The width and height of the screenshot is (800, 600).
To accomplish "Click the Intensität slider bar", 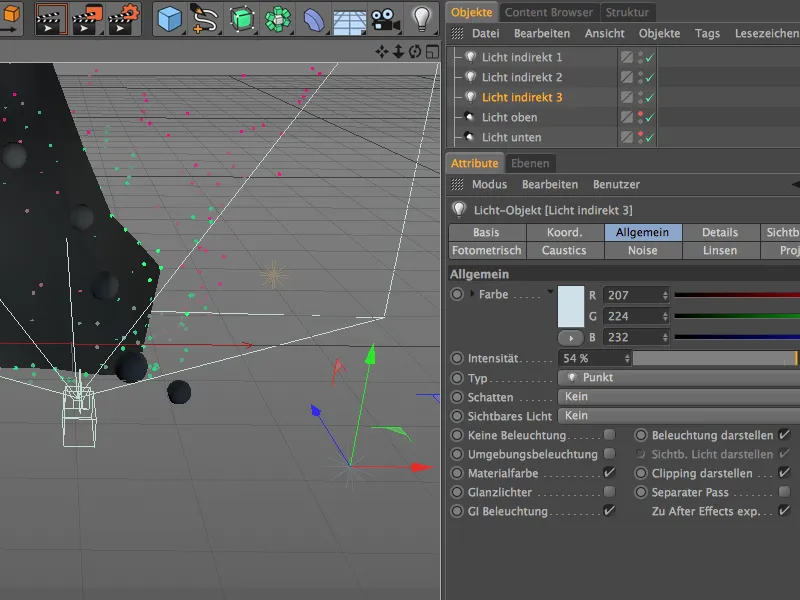I will pyautogui.click(x=714, y=358).
